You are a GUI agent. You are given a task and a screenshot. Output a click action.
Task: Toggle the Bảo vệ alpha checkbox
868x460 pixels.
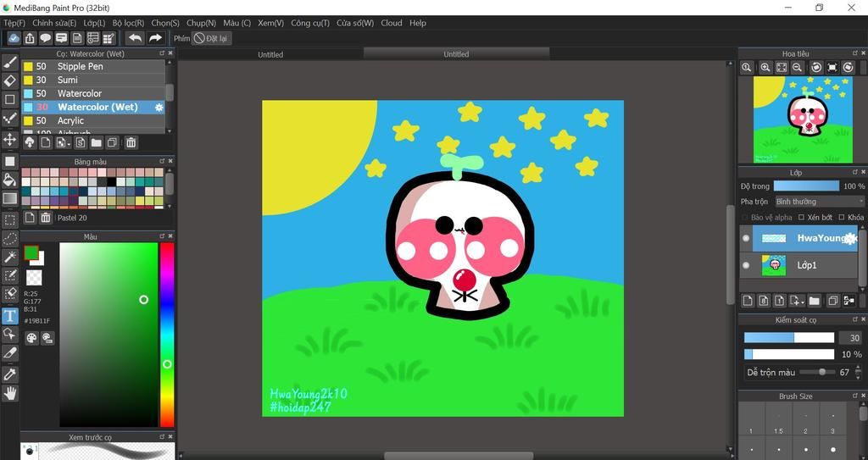[744, 218]
